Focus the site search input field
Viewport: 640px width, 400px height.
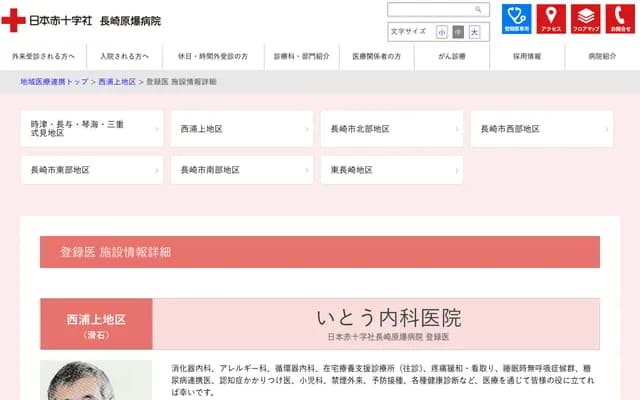(x=438, y=9)
